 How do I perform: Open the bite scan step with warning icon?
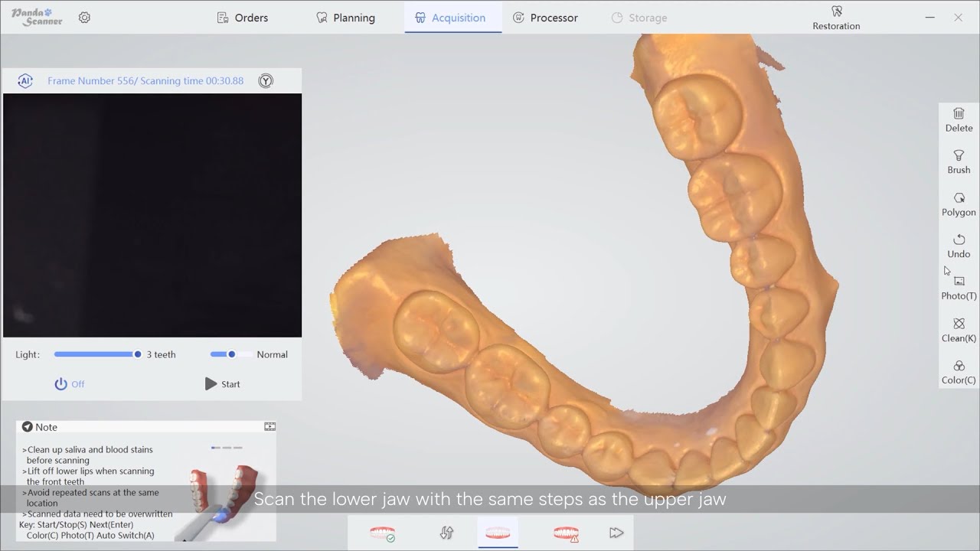[566, 533]
